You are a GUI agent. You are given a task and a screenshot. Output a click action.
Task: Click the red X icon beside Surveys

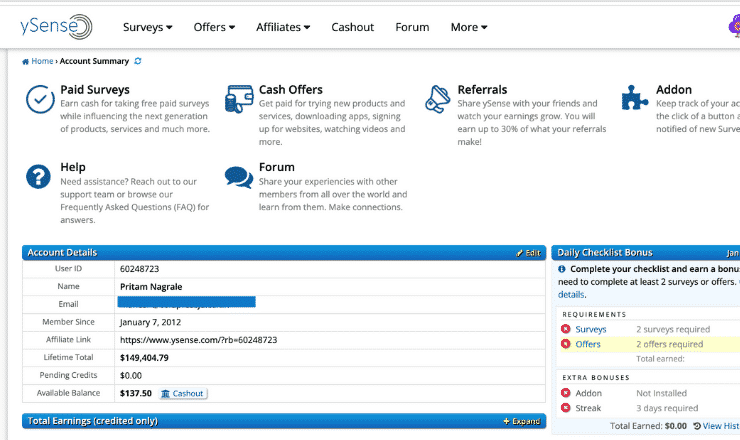click(565, 329)
